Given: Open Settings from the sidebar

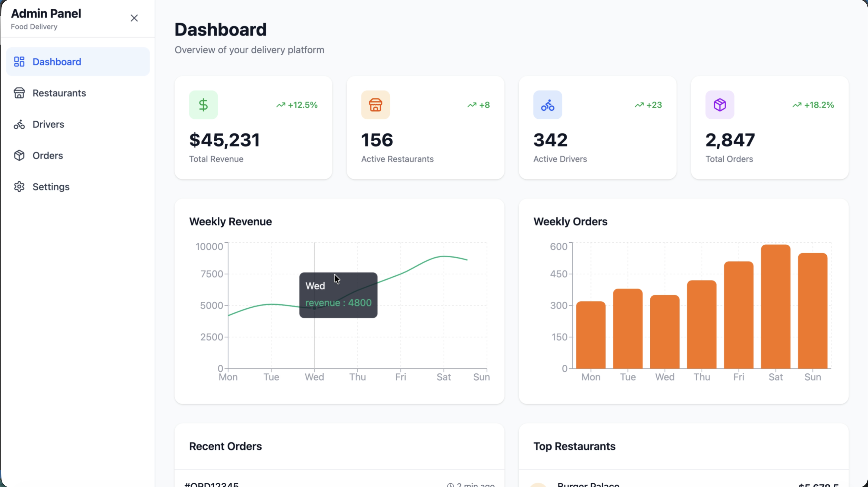Looking at the screenshot, I should point(78,187).
